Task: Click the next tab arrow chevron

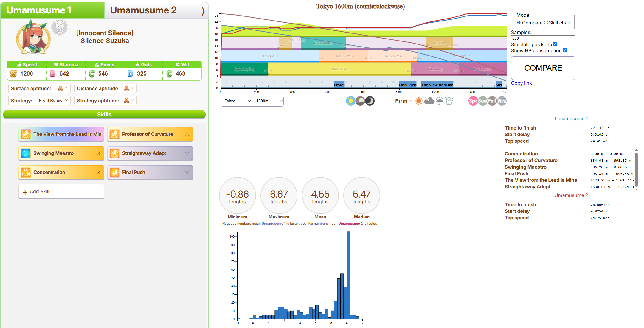Action: click(203, 11)
